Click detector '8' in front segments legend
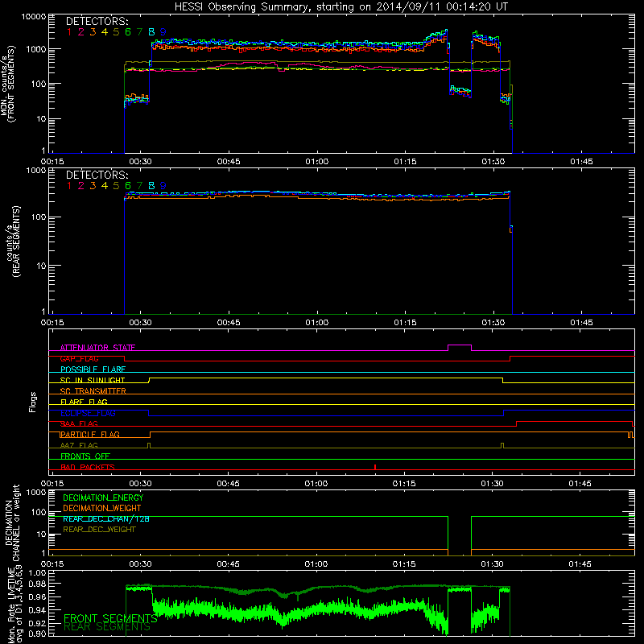This screenshot has width=644, height=644. point(151,32)
